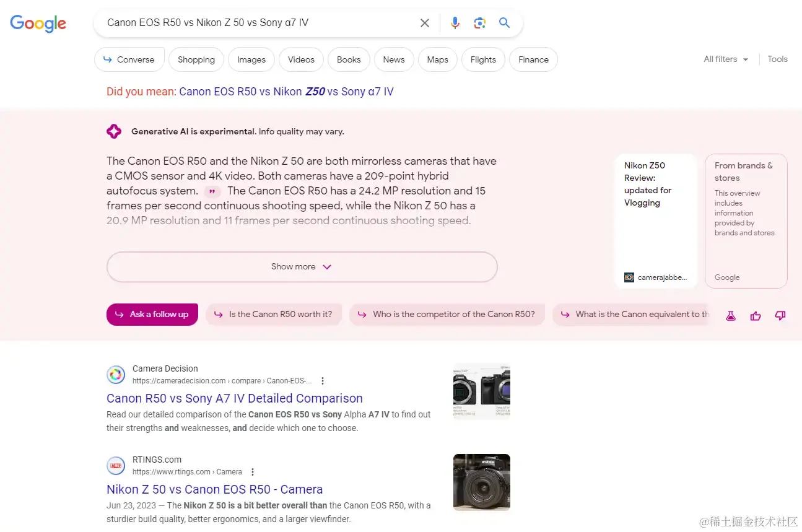Viewport: 802px width, 532px height.
Task: Click the 'RTINGS.com' site name
Action: click(157, 460)
